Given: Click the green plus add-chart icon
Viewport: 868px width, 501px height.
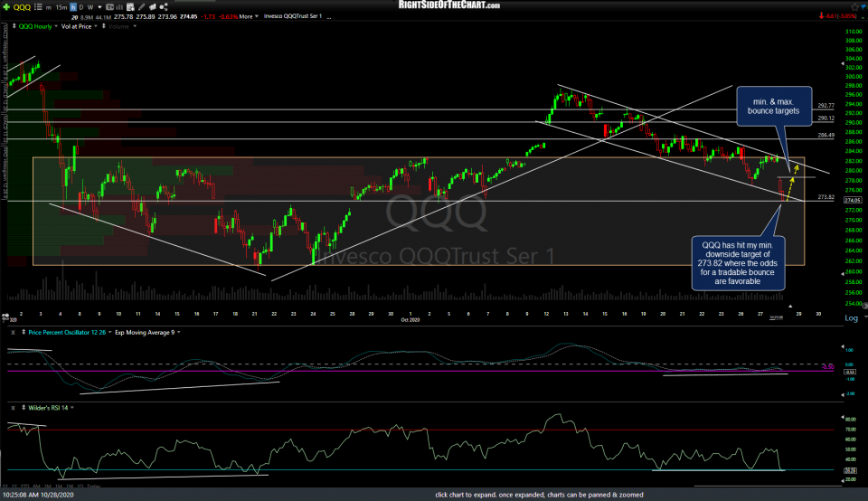Looking at the screenshot, I should [6, 7].
